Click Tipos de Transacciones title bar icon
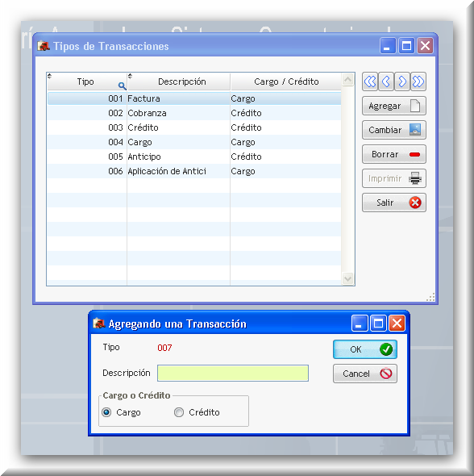Image resolution: width=474 pixels, height=476 pixels. 44,46
